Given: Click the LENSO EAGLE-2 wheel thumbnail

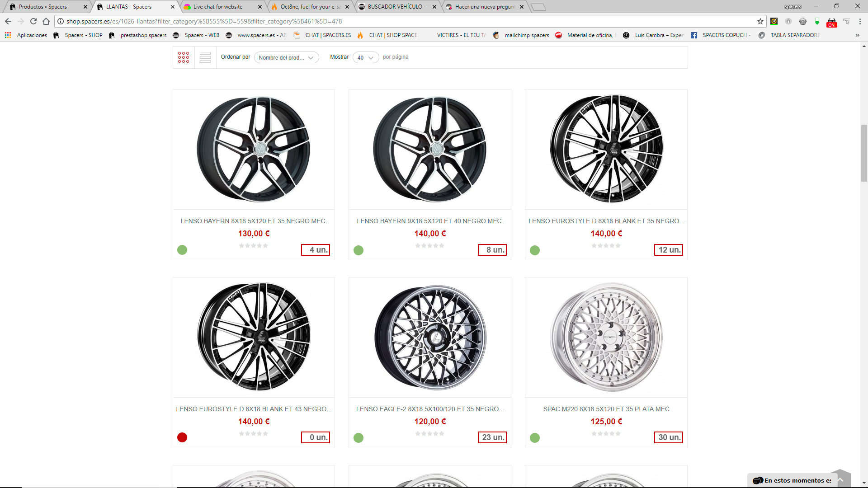Looking at the screenshot, I should pyautogui.click(x=430, y=337).
